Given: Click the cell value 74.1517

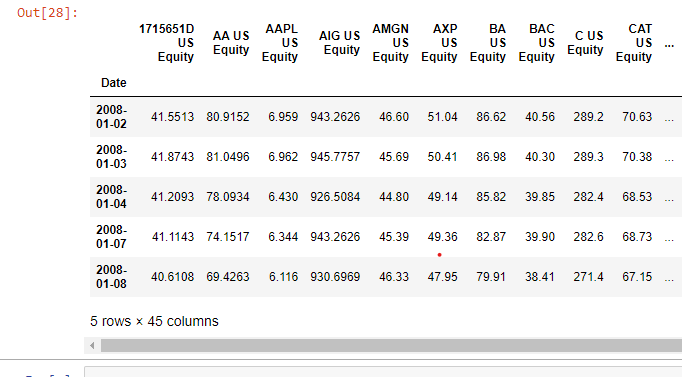Looking at the screenshot, I should (x=228, y=237).
